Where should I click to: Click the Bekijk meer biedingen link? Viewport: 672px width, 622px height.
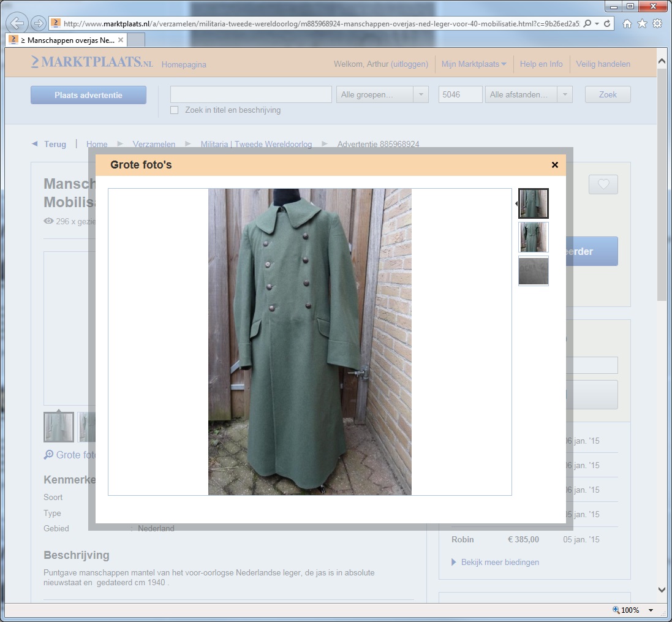click(x=499, y=562)
